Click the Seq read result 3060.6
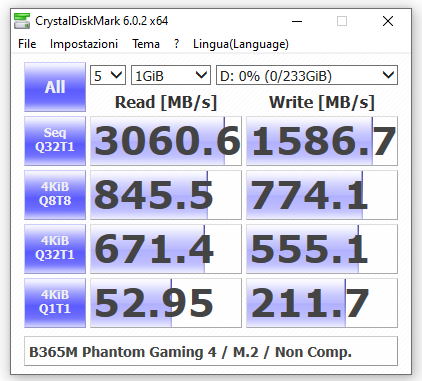This screenshot has width=422, height=381. pos(166,141)
